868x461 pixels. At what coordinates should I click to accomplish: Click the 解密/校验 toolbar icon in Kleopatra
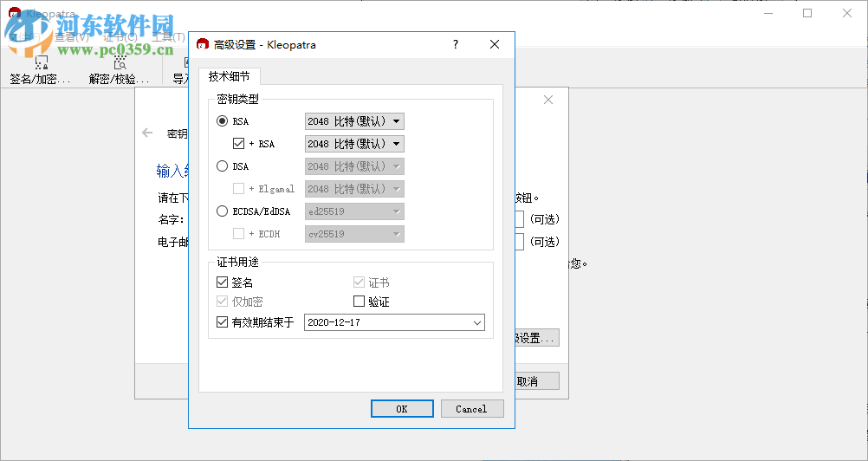(x=119, y=70)
